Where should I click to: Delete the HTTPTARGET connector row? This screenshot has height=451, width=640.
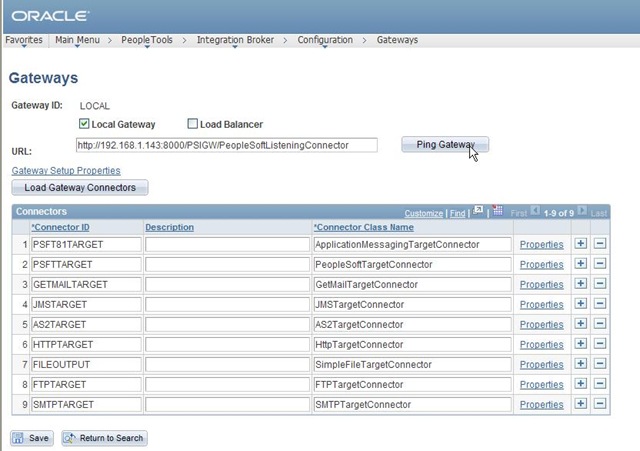(x=600, y=344)
